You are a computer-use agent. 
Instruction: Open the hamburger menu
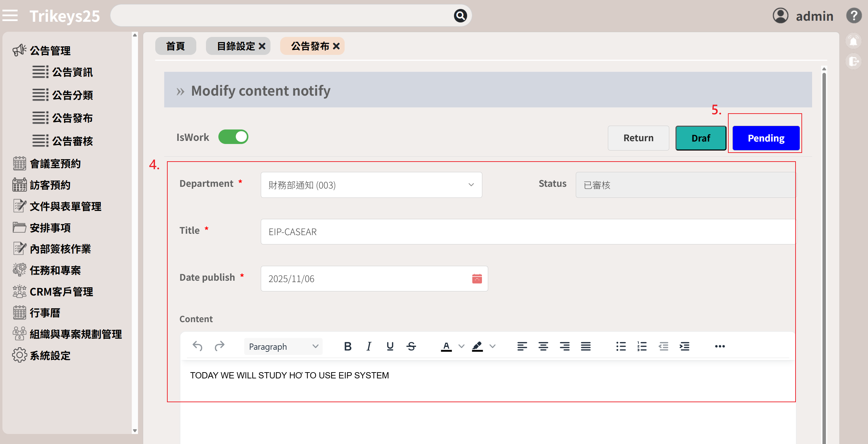[x=10, y=16]
